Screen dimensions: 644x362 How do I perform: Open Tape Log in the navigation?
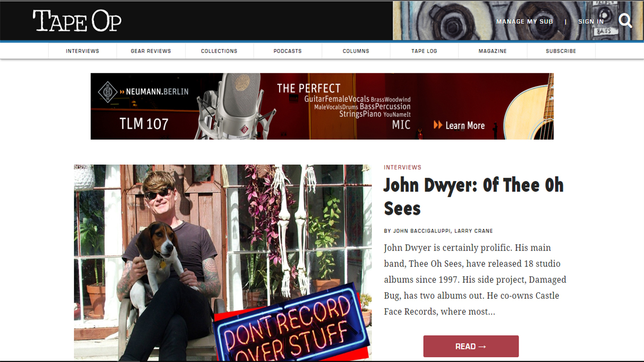424,51
